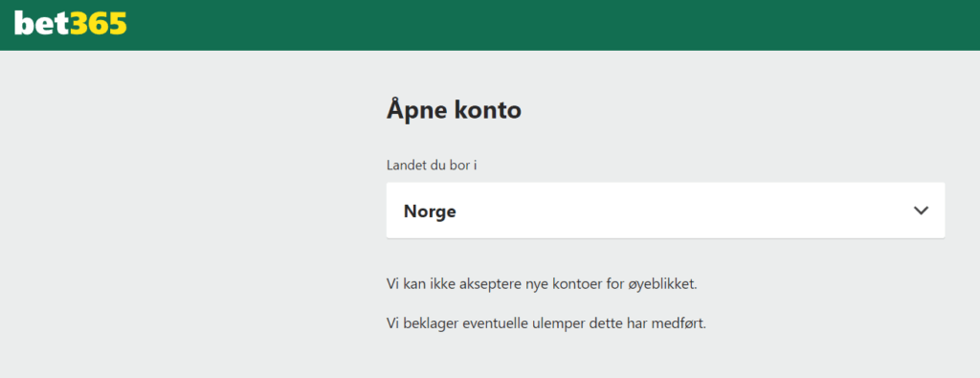
Task: Click the text 'Vi beklager eventuelle ulemper dette har medført.'
Action: [x=546, y=323]
